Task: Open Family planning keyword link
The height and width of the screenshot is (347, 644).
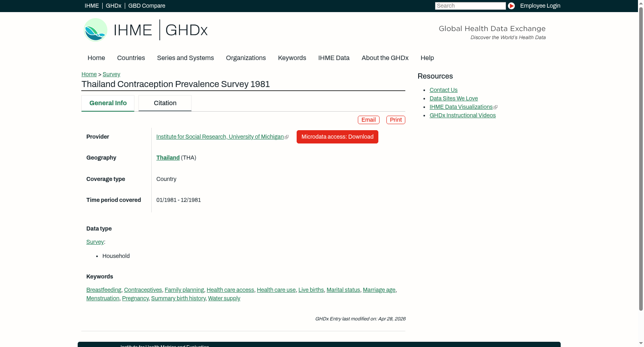Action: click(x=184, y=290)
